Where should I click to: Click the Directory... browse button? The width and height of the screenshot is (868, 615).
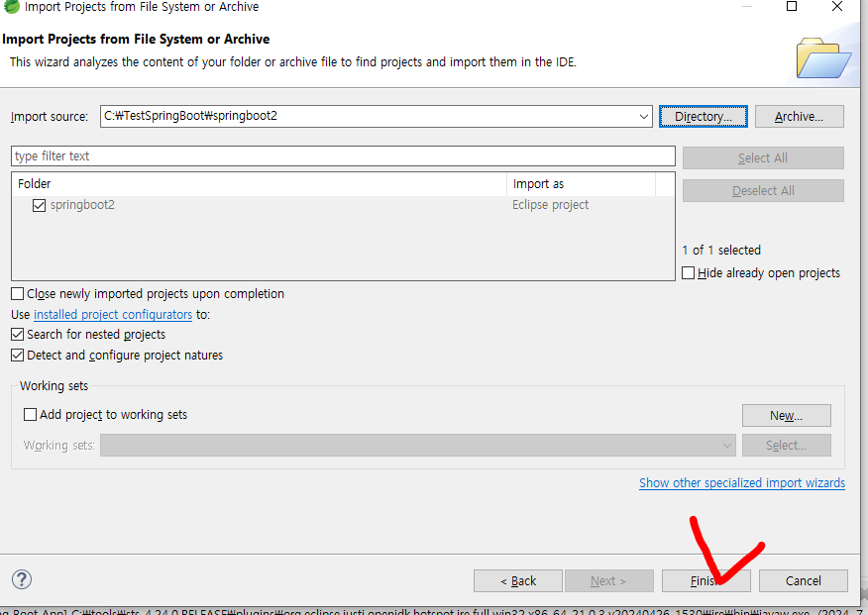pyautogui.click(x=703, y=117)
